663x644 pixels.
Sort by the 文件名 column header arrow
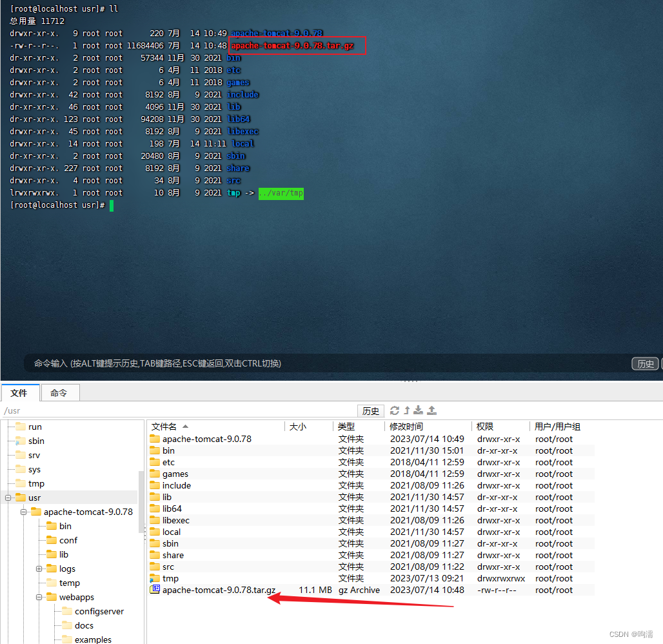185,426
